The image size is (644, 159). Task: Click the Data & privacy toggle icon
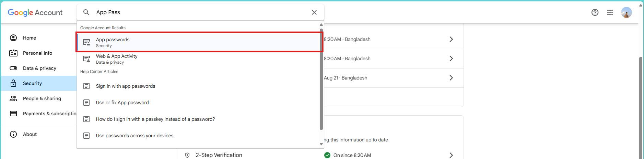click(x=13, y=68)
